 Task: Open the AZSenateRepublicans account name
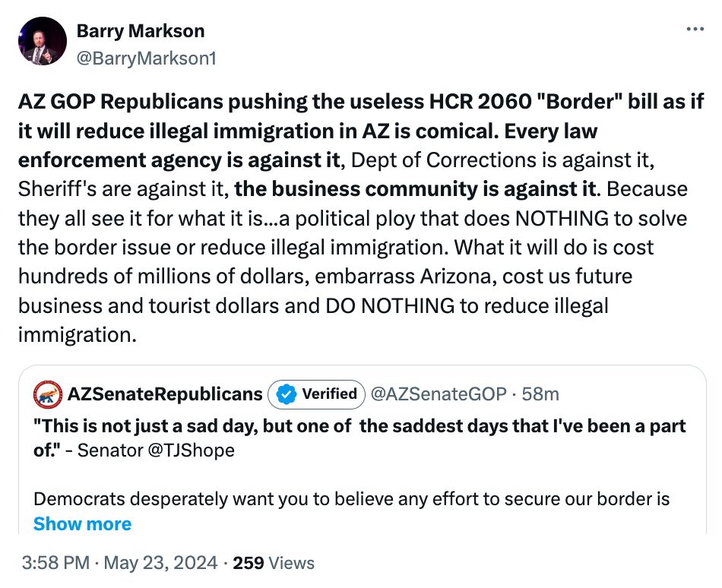coord(165,394)
